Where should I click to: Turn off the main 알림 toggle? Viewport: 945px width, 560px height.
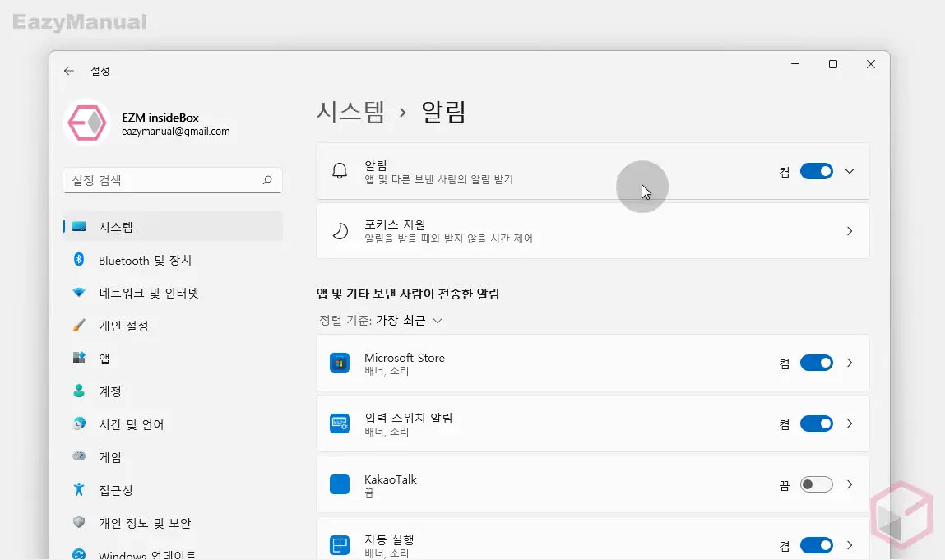[x=817, y=171]
